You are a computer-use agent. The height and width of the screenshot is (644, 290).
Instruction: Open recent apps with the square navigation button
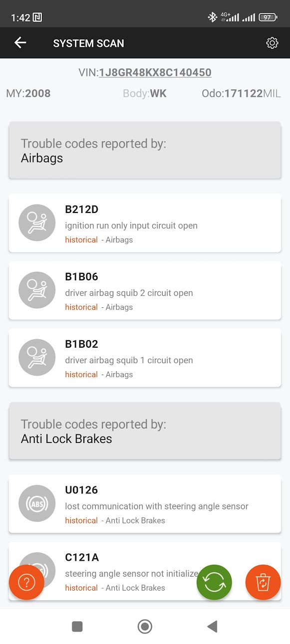coord(77,626)
